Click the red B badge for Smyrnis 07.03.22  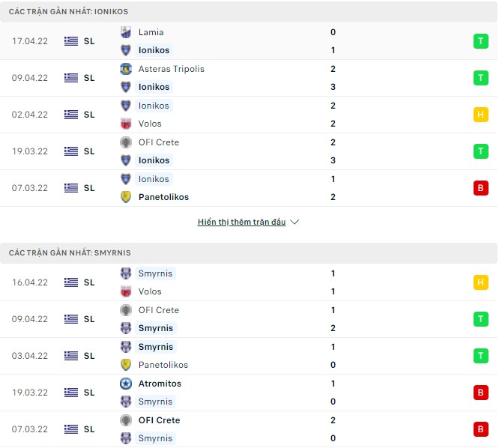[480, 429]
